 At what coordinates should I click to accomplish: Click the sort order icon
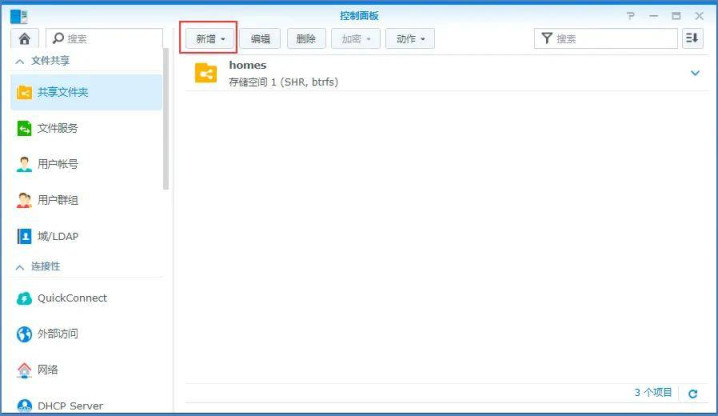tap(692, 38)
